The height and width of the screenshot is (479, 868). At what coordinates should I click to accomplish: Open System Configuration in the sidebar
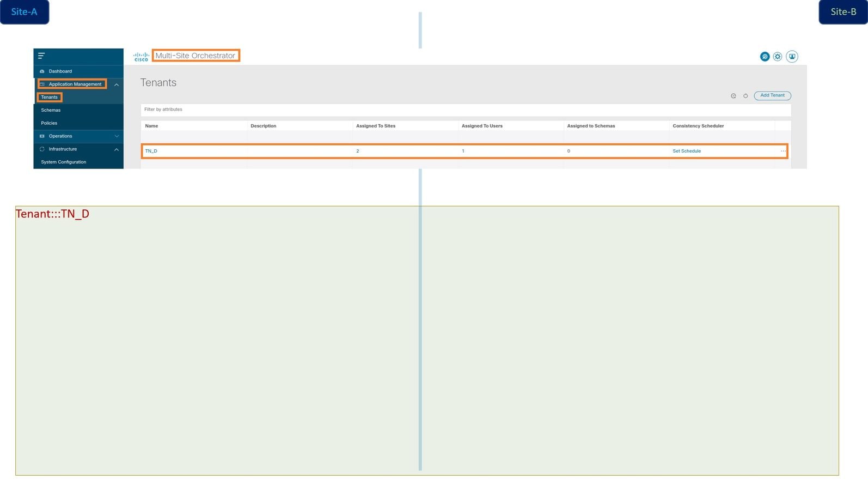click(x=64, y=162)
